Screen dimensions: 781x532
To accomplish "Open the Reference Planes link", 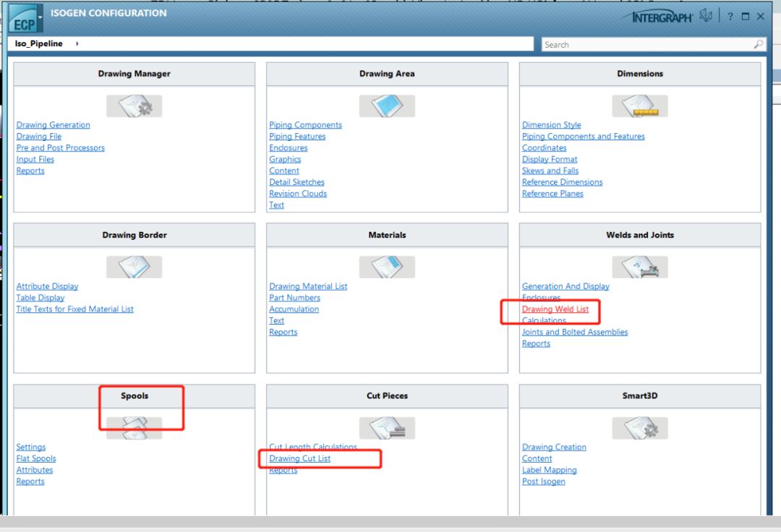I will 553,194.
